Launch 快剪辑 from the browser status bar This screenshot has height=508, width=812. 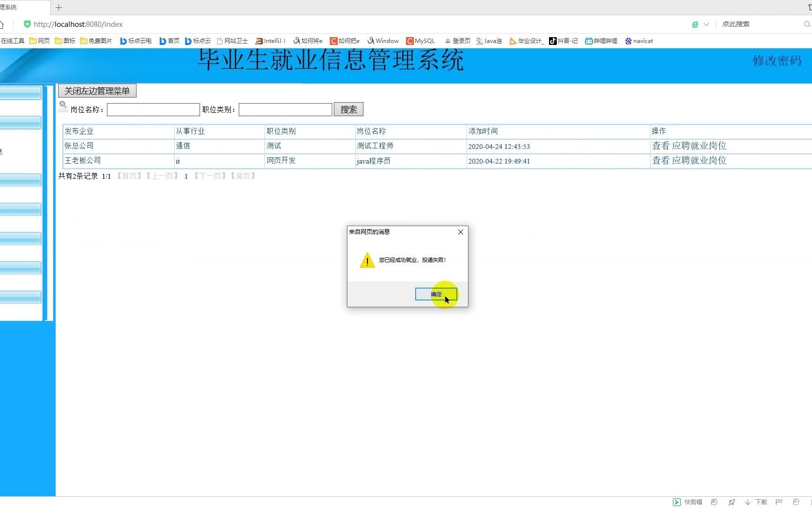tap(688, 502)
